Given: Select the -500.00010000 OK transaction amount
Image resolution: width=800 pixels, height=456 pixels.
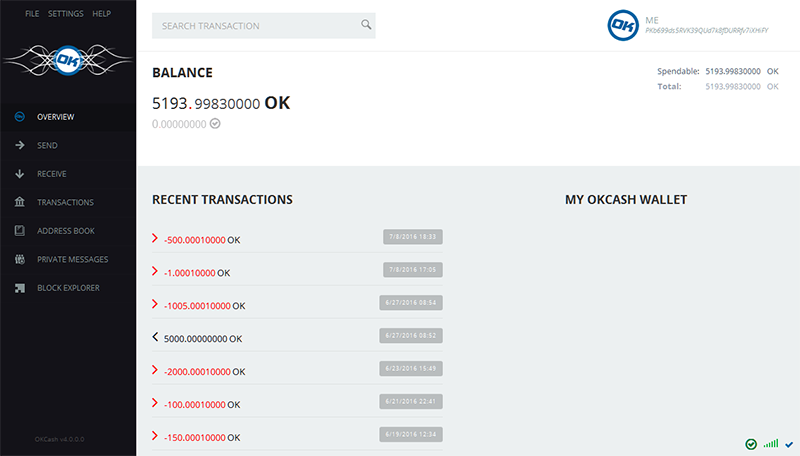Looking at the screenshot, I should click(202, 240).
